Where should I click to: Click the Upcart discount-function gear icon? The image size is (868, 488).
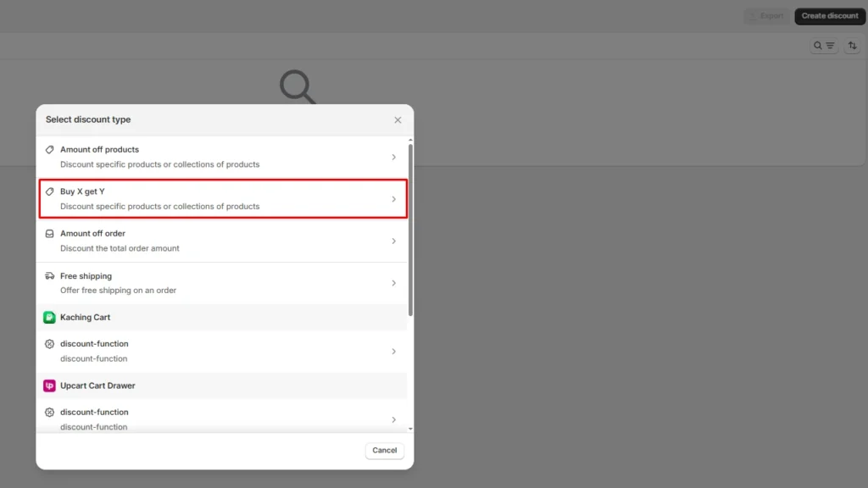point(50,413)
